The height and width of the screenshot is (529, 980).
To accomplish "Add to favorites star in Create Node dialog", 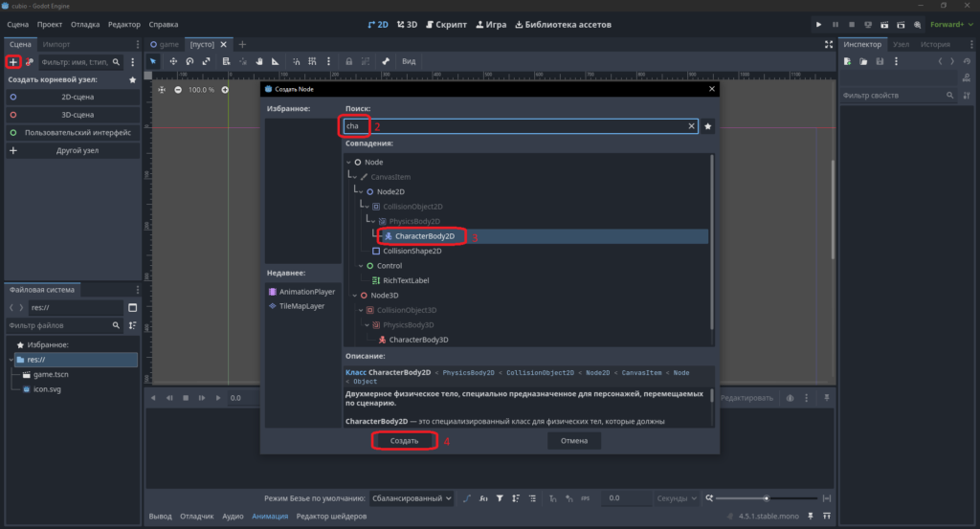I will 708,126.
